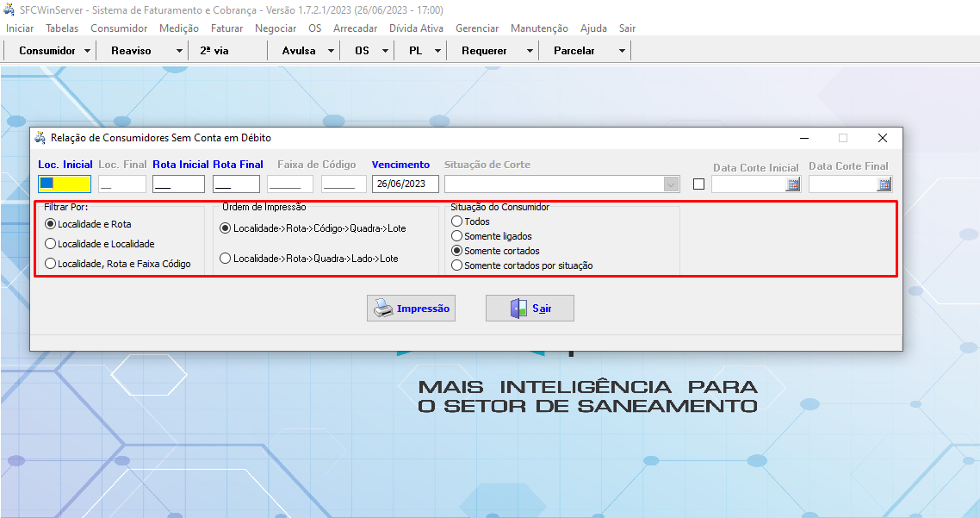Expand the Consumidor toolbar dropdown arrow

pos(88,51)
